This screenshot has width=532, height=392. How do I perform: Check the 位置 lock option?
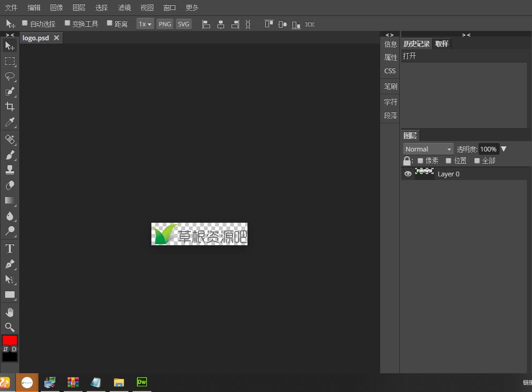(x=449, y=160)
